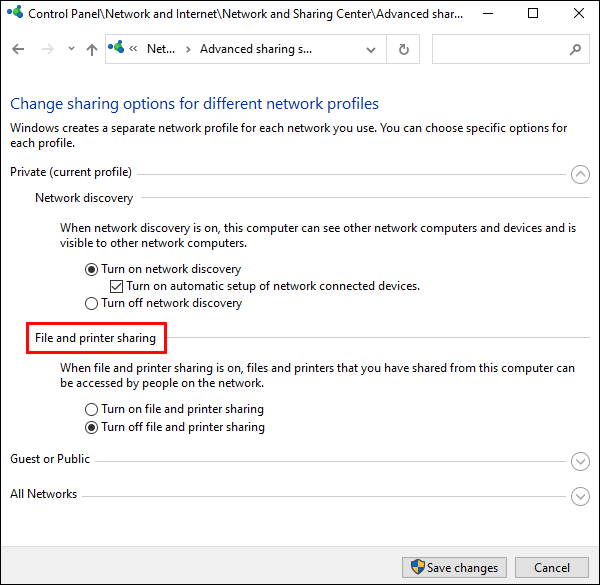Go up one level with the up arrow
Screen dimensions: 600x585
click(x=92, y=49)
